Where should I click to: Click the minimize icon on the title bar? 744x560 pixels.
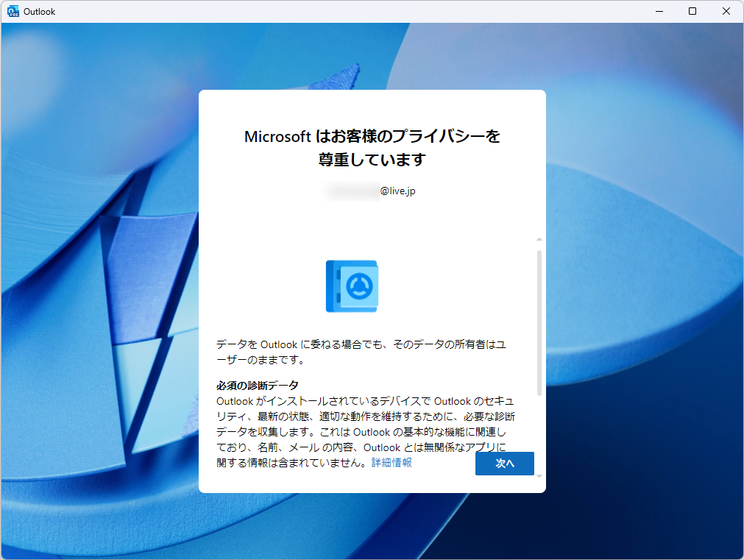pos(659,11)
